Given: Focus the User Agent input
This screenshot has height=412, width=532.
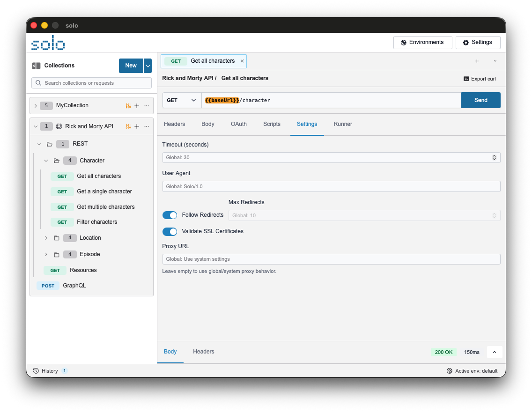Looking at the screenshot, I should pyautogui.click(x=331, y=186).
